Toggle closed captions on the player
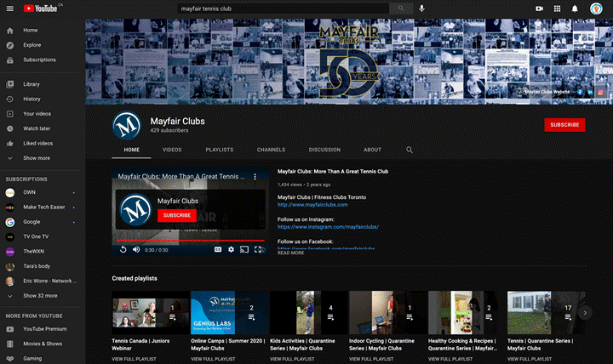The image size is (613, 364). (x=218, y=249)
